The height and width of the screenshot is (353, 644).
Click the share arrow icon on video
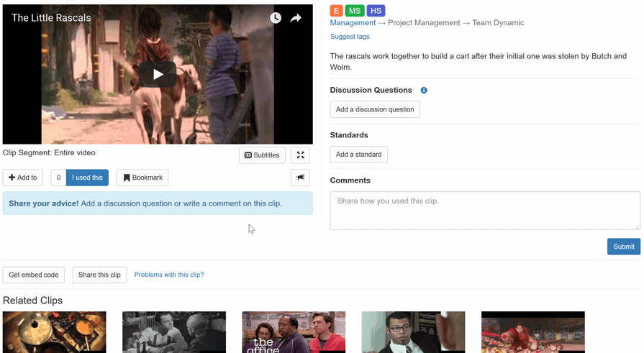tap(296, 18)
